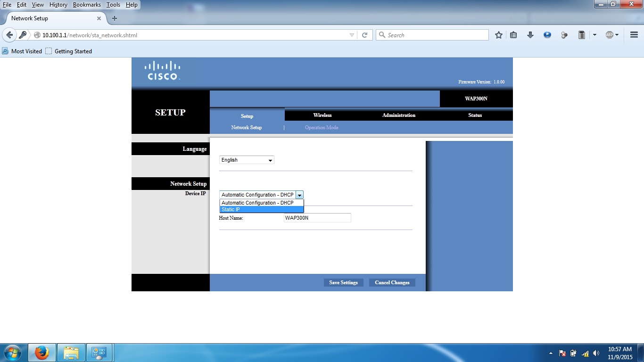Open a new tab with plus button
The image size is (644, 362).
pyautogui.click(x=114, y=18)
